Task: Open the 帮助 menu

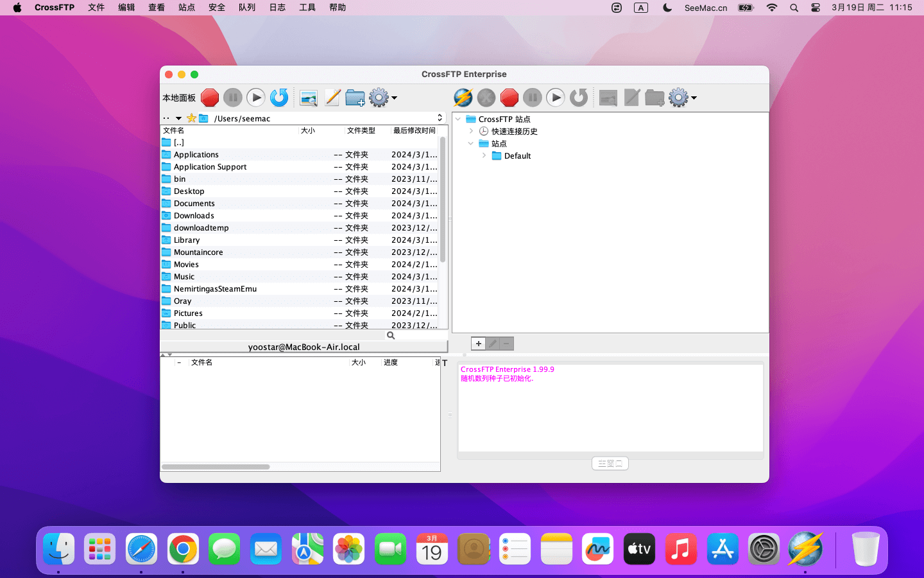Action: pyautogui.click(x=338, y=8)
